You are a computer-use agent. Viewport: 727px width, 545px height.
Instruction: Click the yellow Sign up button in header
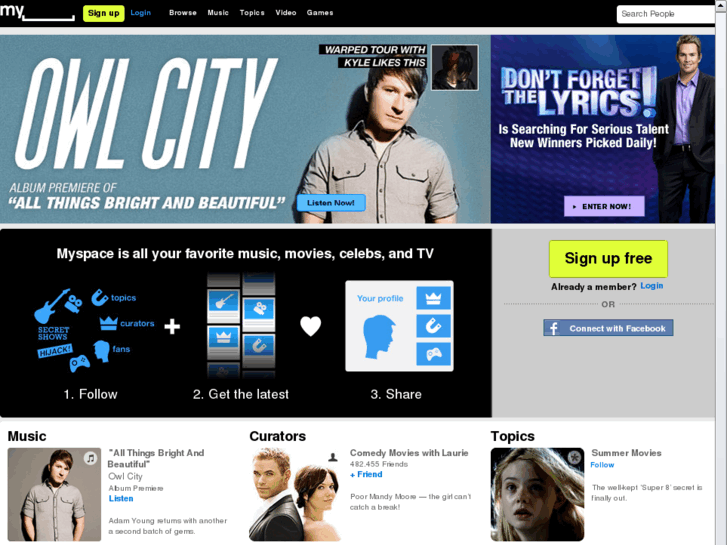coord(103,13)
